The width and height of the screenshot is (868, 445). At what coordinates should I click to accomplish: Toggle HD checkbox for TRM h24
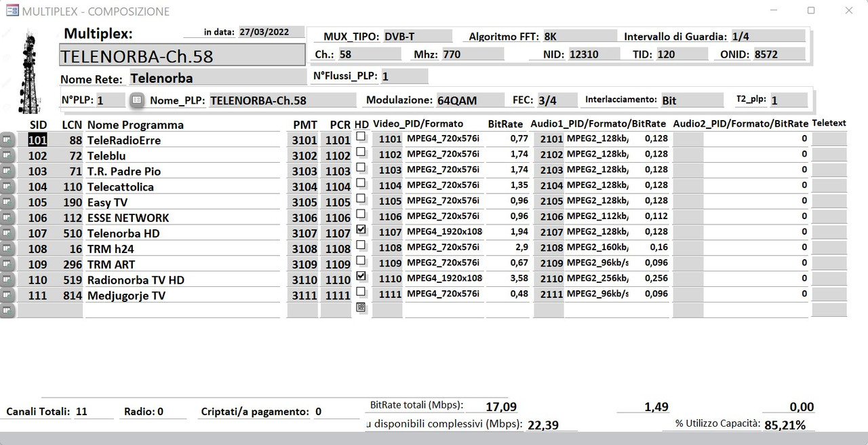pyautogui.click(x=361, y=245)
